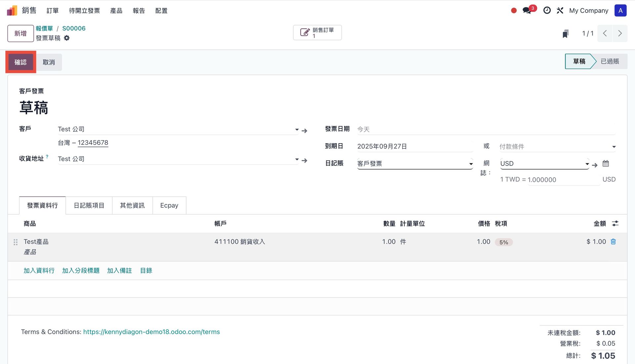Open the messages chat bubble icon
The width and height of the screenshot is (635, 364).
pos(527,11)
